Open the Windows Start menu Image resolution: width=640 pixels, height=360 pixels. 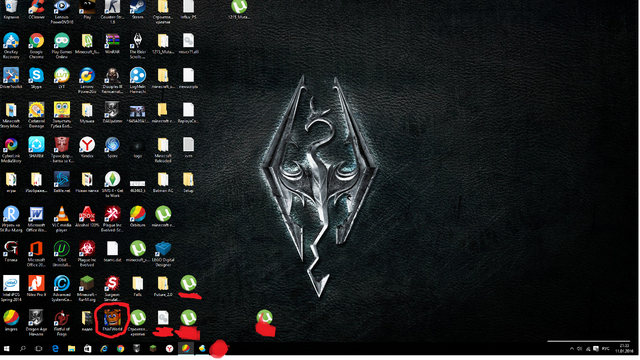pos(7,349)
